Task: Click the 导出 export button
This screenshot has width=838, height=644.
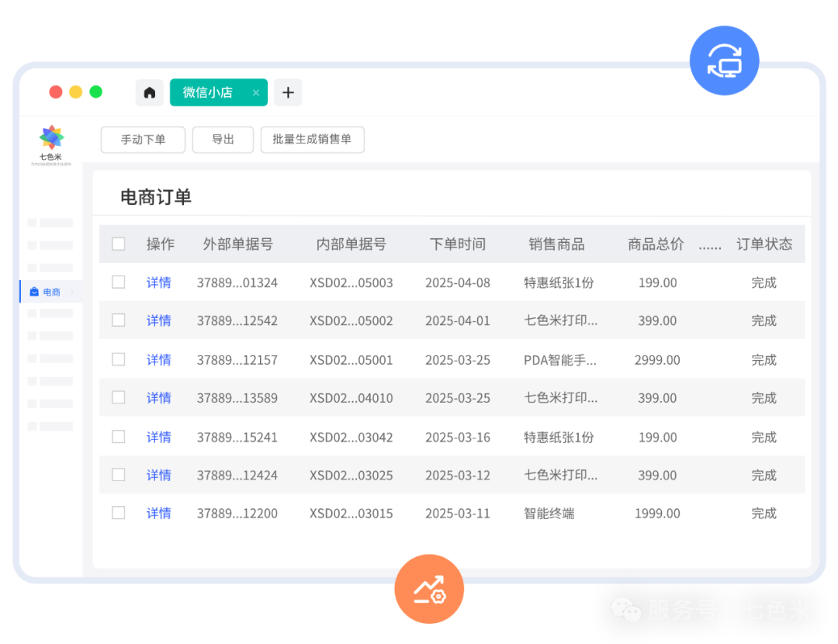Action: pyautogui.click(x=223, y=140)
